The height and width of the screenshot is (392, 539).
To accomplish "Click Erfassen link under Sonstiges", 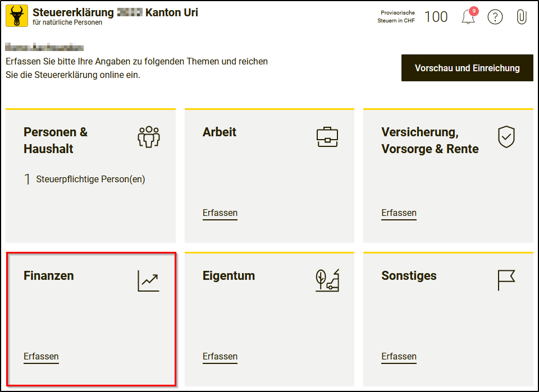I will (x=399, y=357).
